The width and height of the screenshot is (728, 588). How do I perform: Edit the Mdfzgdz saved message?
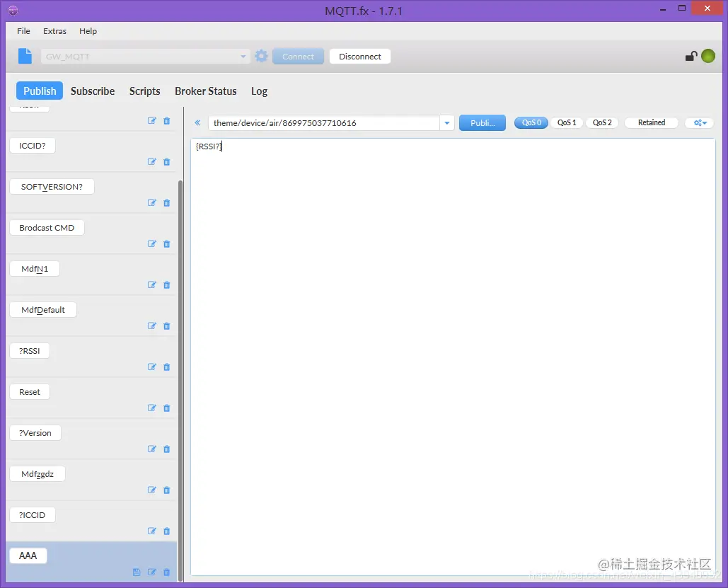(152, 490)
